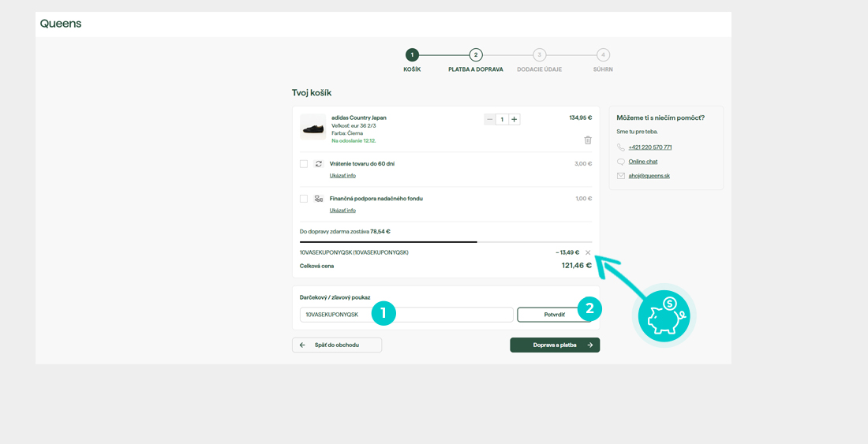This screenshot has height=444, width=868.
Task: Go to step 2 Platba a doprava
Action: pyautogui.click(x=476, y=55)
